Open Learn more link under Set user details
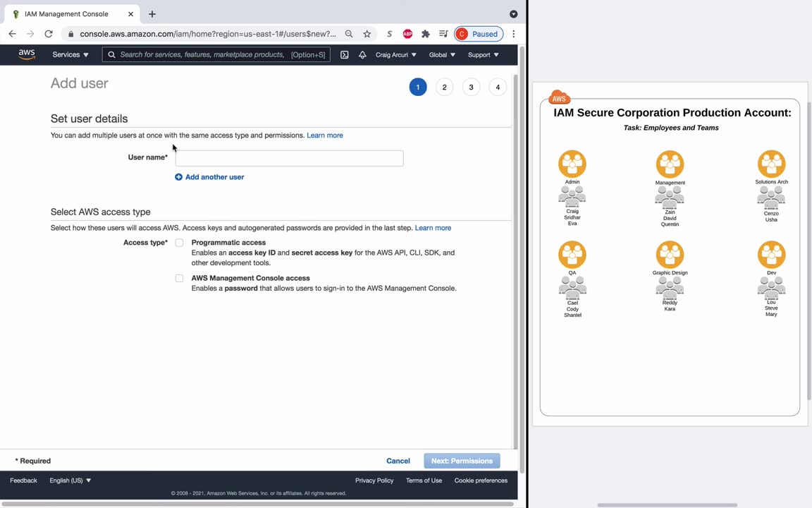Screen dimensions: 812x508 [x=325, y=135]
